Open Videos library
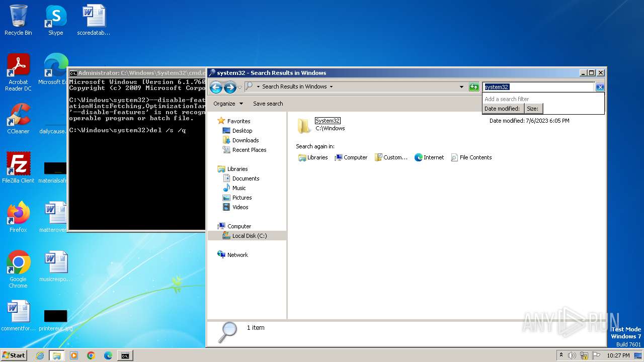The height and width of the screenshot is (362, 644). [x=235, y=207]
